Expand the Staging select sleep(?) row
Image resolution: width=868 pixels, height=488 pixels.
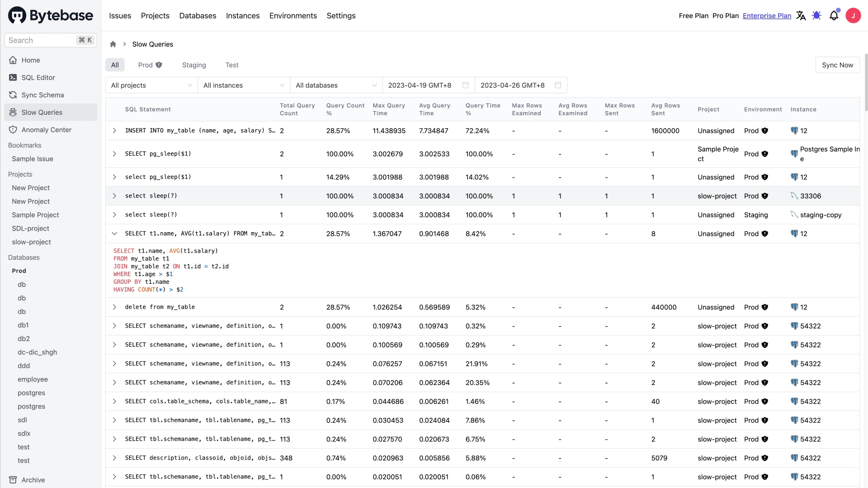pyautogui.click(x=114, y=215)
